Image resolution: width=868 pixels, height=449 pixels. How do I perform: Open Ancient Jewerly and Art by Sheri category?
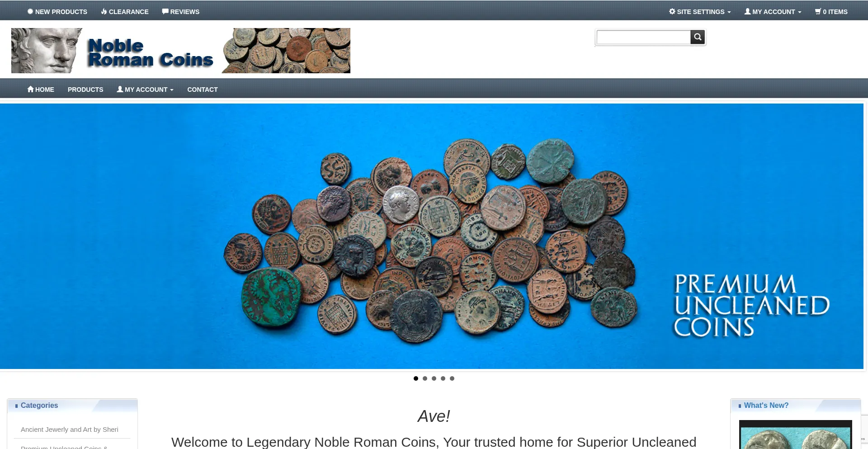coord(70,430)
